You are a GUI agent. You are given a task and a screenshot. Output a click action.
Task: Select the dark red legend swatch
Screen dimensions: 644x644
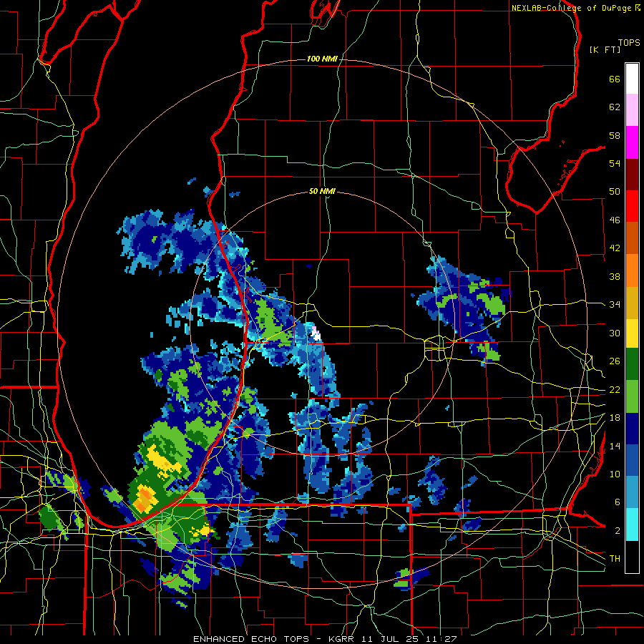pyautogui.click(x=632, y=175)
